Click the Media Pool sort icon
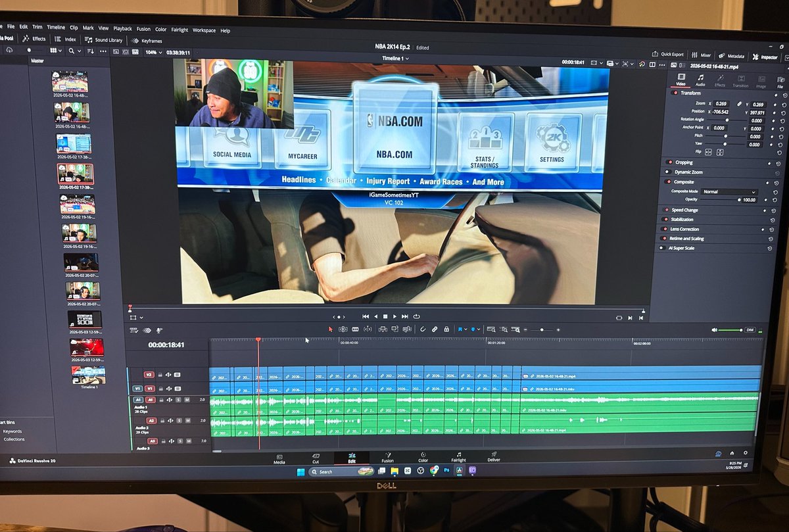The image size is (789, 532). [x=91, y=51]
